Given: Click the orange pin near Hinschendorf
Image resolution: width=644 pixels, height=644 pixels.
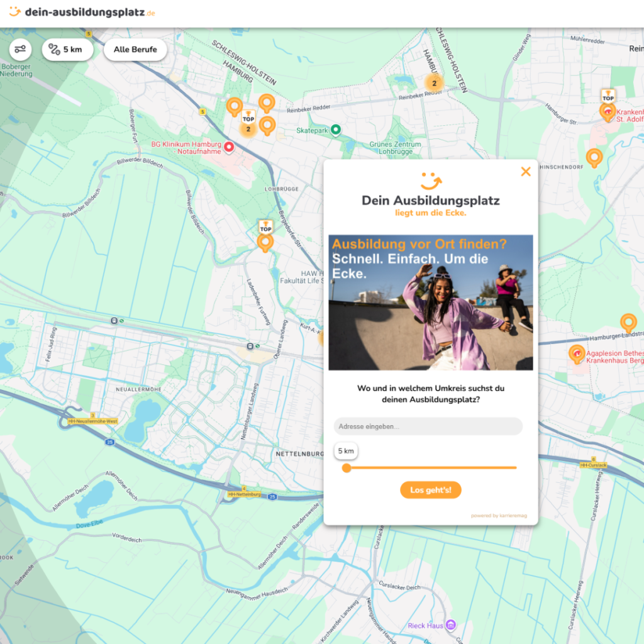Looking at the screenshot, I should [x=594, y=157].
